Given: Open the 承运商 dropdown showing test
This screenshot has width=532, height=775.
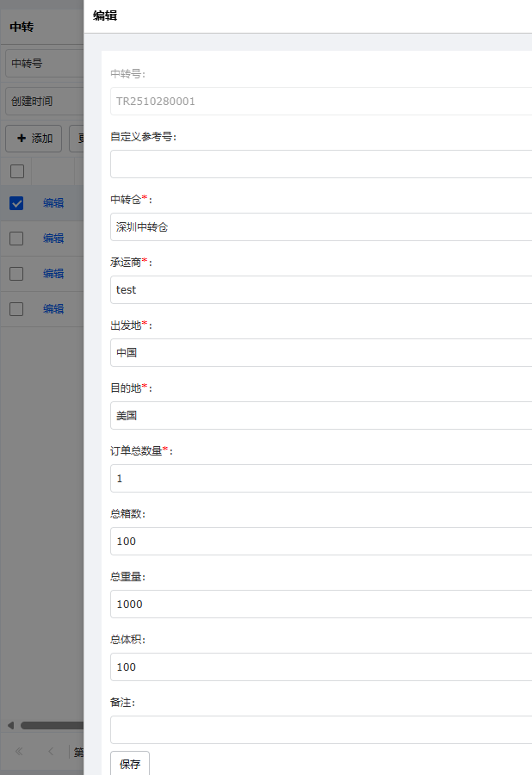Looking at the screenshot, I should coord(320,290).
